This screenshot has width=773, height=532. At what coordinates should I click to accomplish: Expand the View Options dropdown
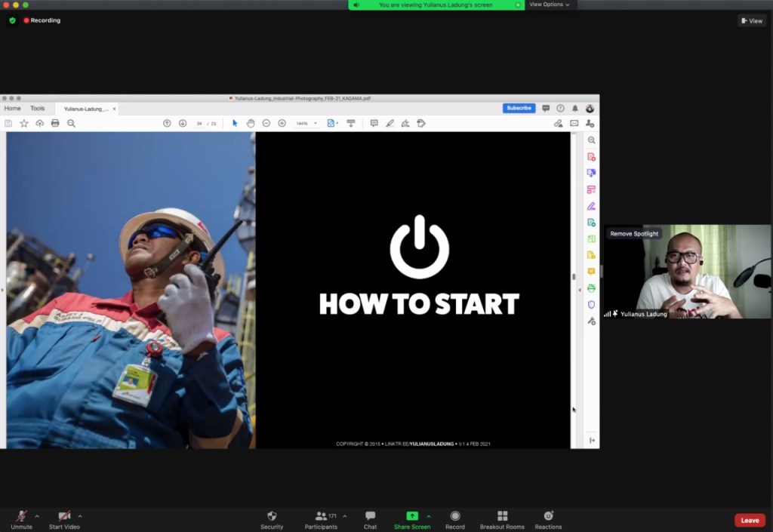pos(549,5)
